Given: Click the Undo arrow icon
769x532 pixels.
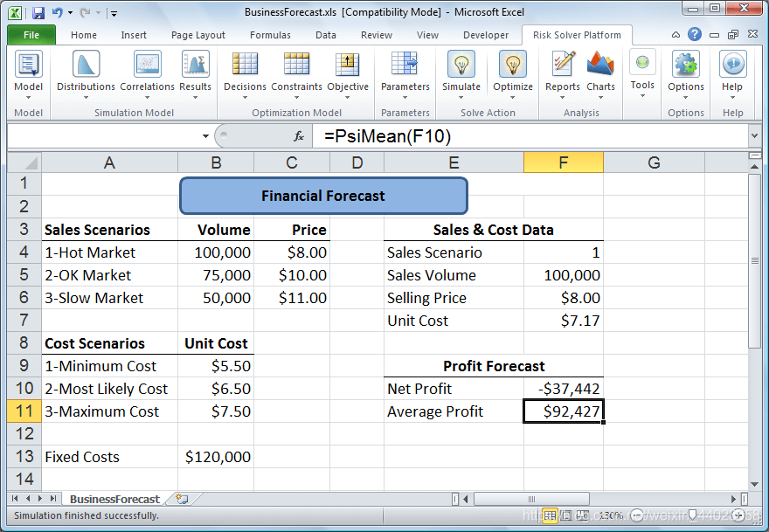Looking at the screenshot, I should click(x=58, y=13).
